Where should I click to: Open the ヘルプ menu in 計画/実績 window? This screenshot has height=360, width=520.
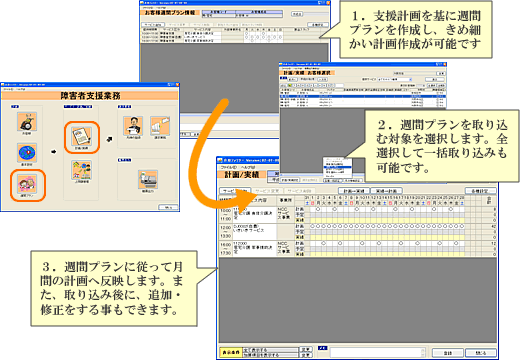tap(248, 167)
